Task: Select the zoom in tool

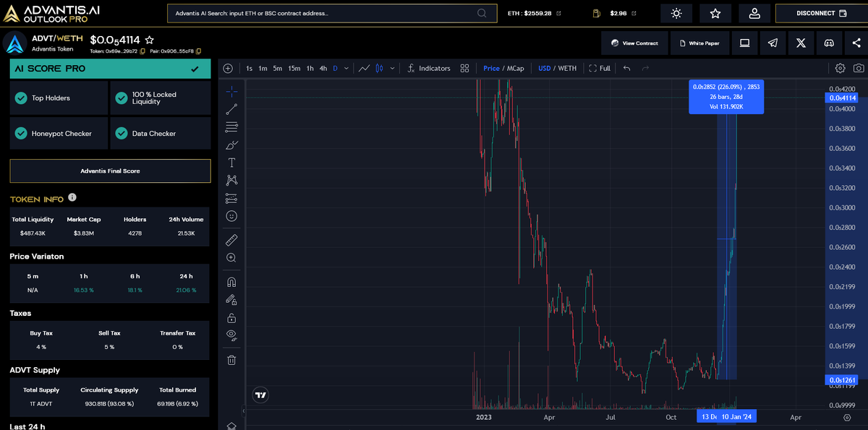Action: click(231, 257)
